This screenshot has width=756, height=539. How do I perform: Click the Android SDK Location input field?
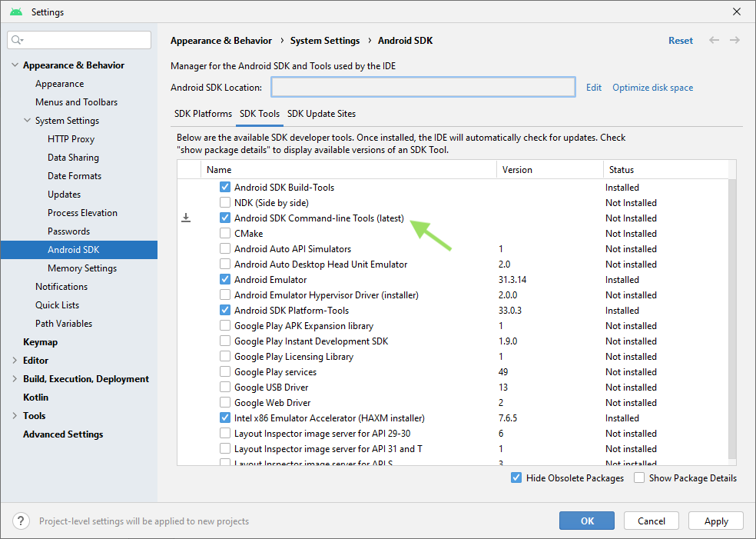click(423, 87)
